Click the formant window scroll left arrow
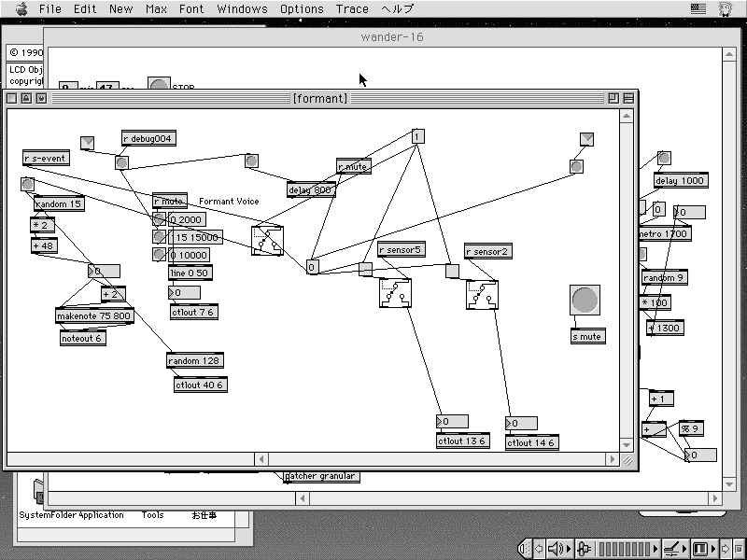This screenshot has width=747, height=560. coord(261,459)
